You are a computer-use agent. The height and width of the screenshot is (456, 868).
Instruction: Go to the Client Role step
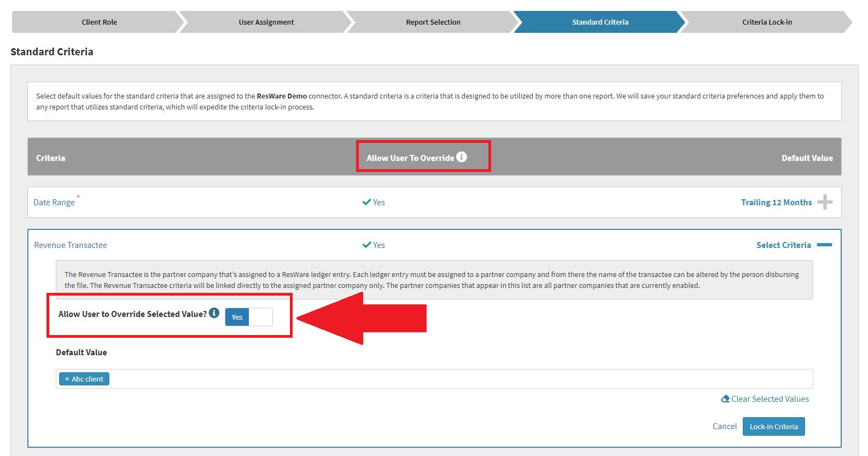click(99, 22)
